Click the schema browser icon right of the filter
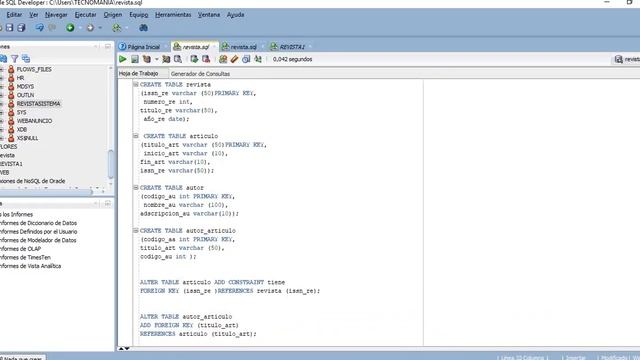 click(x=26, y=58)
